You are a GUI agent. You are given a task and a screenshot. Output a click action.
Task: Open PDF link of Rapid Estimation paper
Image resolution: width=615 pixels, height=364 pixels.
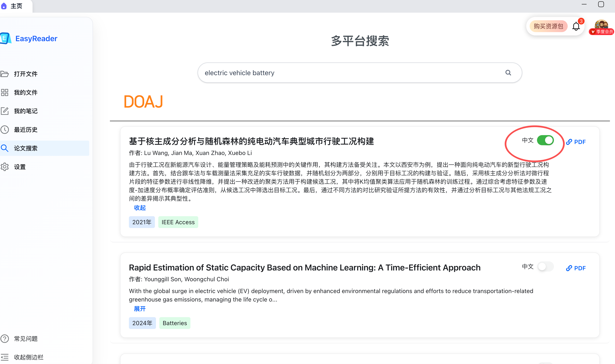pyautogui.click(x=576, y=268)
